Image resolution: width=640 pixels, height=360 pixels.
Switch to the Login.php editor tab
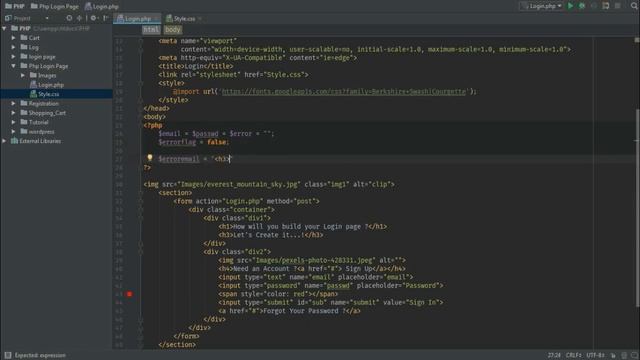coord(138,19)
